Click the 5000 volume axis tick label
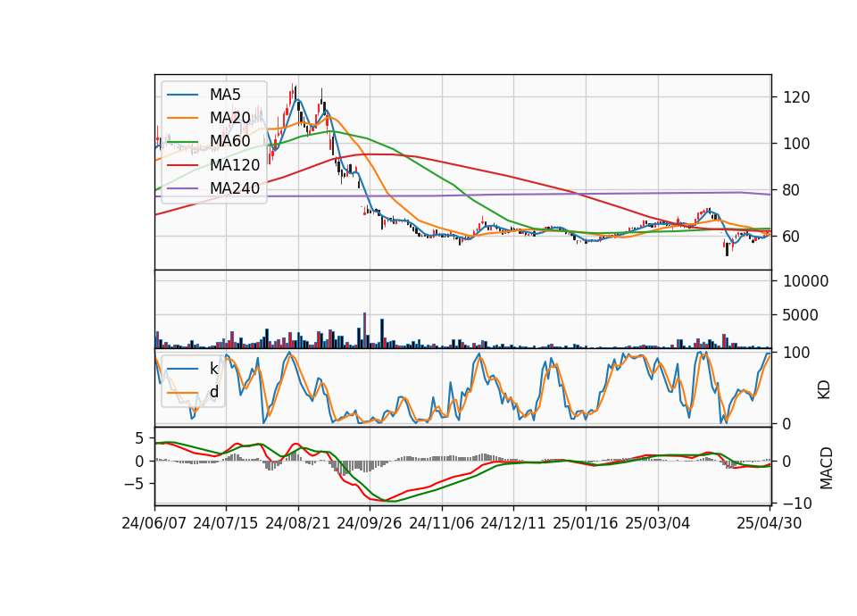Screen dimensions: 857x616 coord(802,315)
